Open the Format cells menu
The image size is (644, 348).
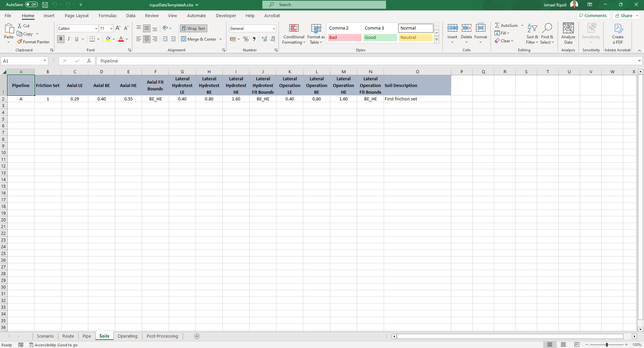481,34
